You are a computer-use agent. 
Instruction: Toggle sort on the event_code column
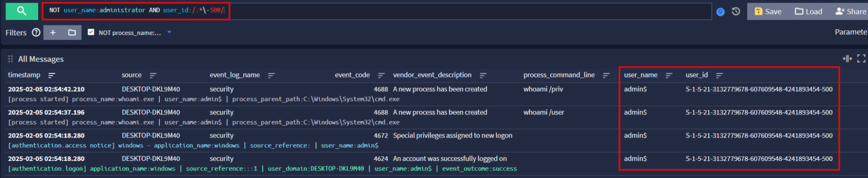pyautogui.click(x=381, y=75)
